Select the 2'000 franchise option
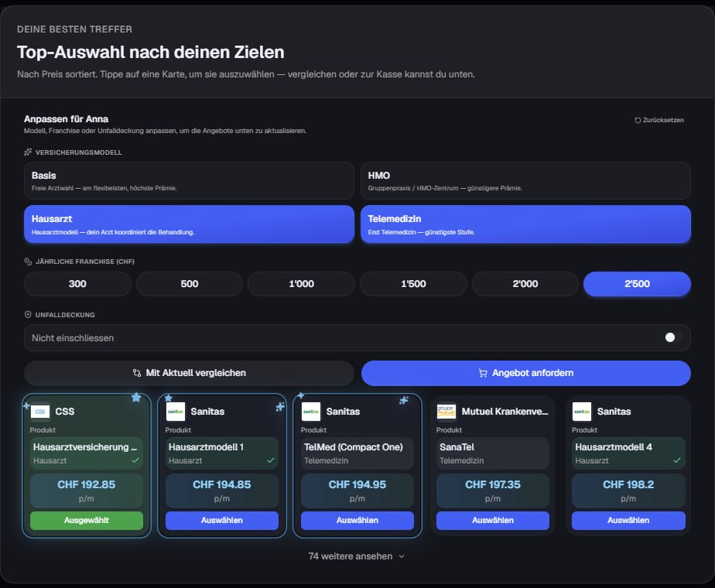This screenshot has height=588, width=715. (x=525, y=284)
